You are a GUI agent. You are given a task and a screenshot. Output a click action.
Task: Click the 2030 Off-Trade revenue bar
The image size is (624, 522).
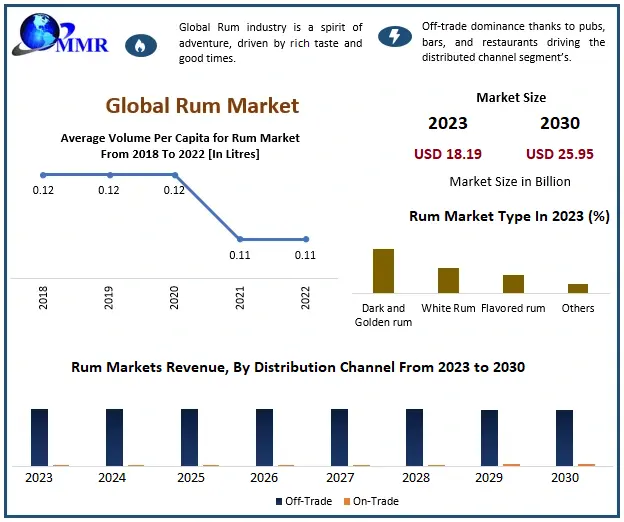coord(564,438)
